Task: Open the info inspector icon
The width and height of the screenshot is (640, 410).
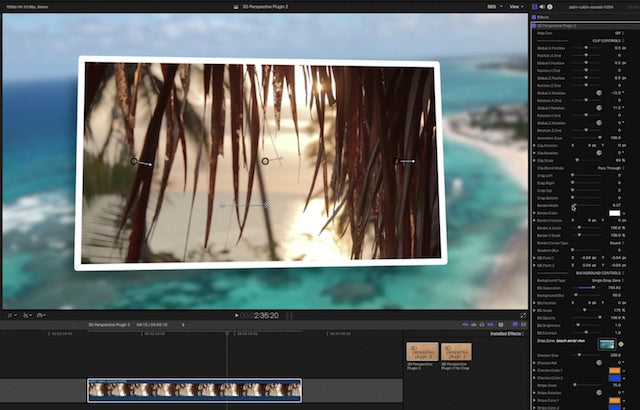Action: [x=551, y=6]
